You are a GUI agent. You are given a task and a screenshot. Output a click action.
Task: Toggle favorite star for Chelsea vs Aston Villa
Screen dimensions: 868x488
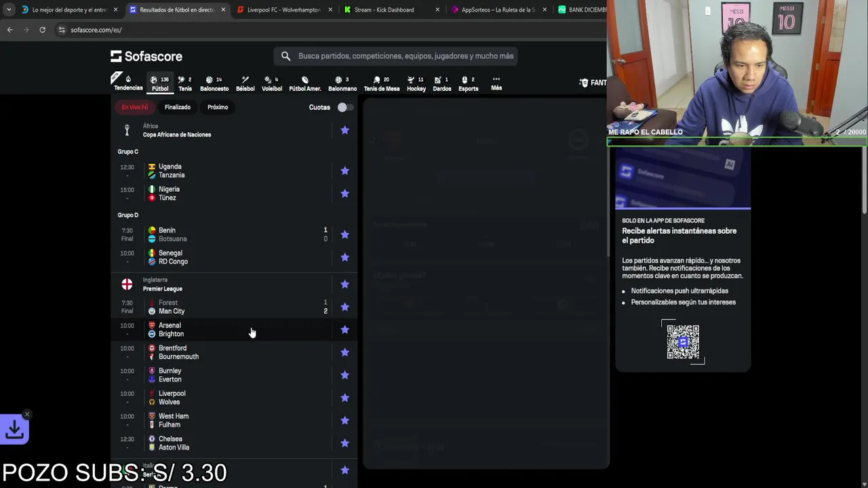pos(344,443)
